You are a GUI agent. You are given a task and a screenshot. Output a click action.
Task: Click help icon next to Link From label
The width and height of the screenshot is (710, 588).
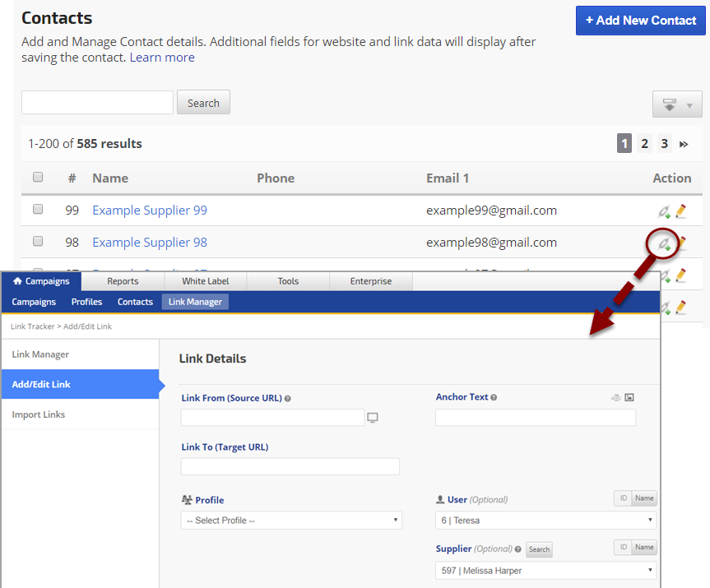pos(287,399)
